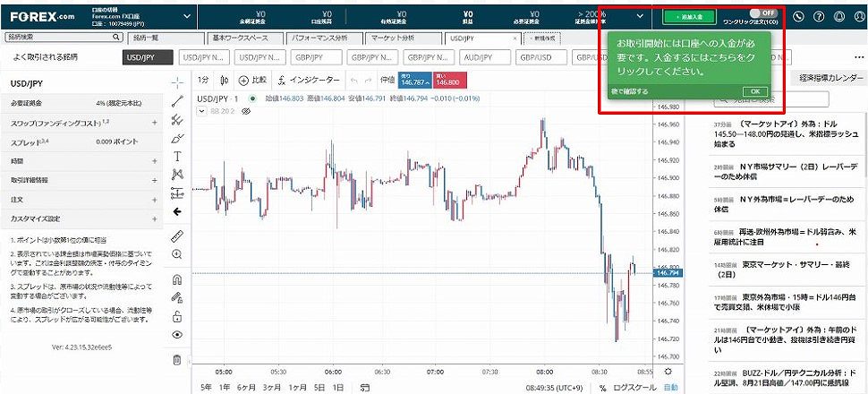Open the notifications bell icon
868x394 pixels.
tap(839, 17)
